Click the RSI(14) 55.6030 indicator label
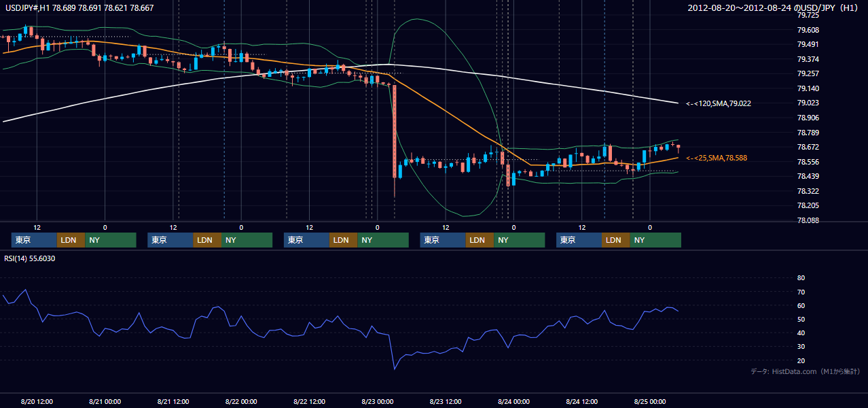The image size is (868, 408). tap(30, 258)
